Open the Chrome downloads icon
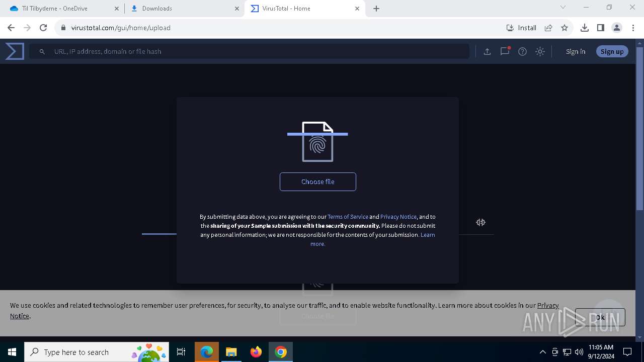The width and height of the screenshot is (644, 362). pyautogui.click(x=584, y=28)
